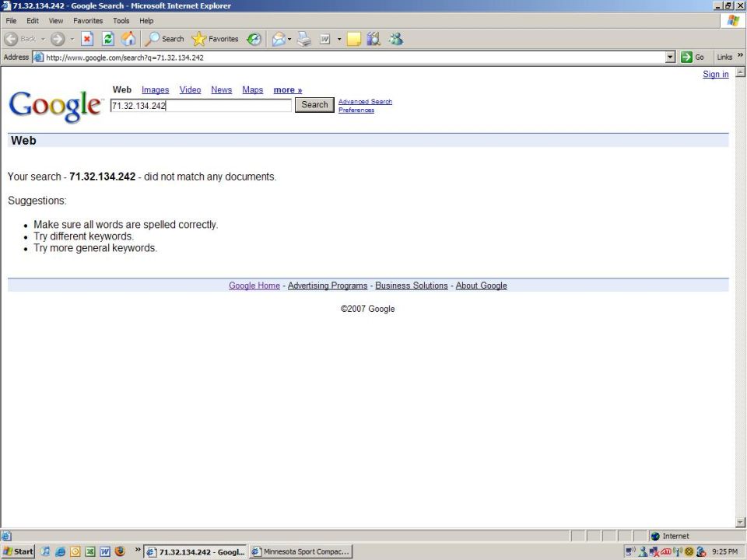
Task: Open the Search pane from toolbar
Action: pyautogui.click(x=164, y=39)
